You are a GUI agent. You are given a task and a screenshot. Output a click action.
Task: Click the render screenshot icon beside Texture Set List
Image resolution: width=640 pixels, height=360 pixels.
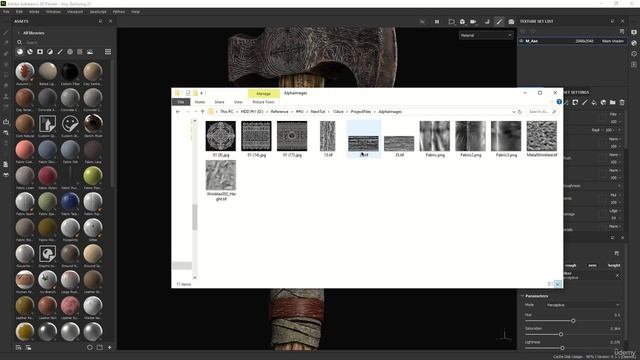coord(511,22)
